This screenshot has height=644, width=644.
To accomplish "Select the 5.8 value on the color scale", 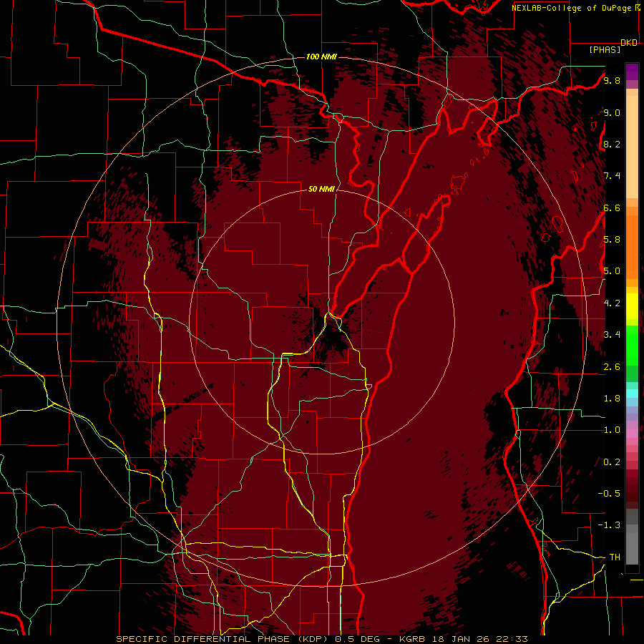I will [612, 240].
